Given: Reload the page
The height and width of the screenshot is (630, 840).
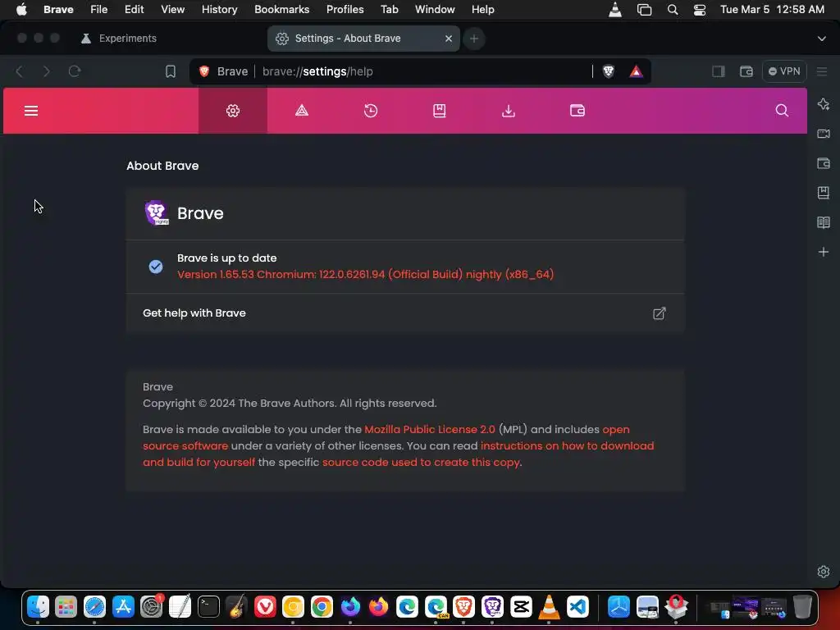Looking at the screenshot, I should pos(75,71).
